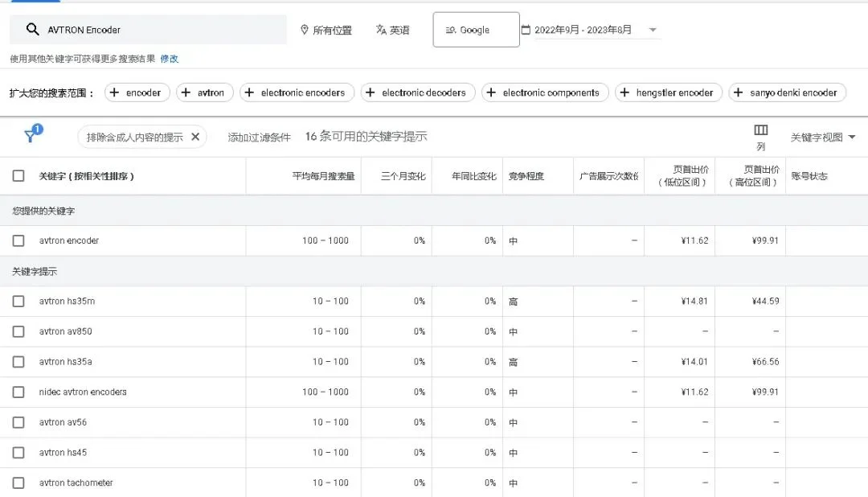
Task: Click the avtron hs45 keyword text
Action: 63,453
